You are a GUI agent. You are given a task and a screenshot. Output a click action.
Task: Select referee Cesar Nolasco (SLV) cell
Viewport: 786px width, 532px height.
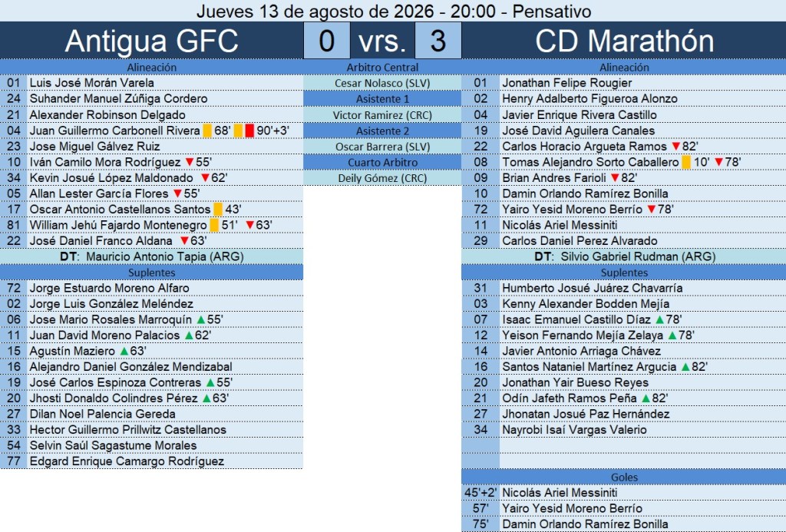point(382,83)
